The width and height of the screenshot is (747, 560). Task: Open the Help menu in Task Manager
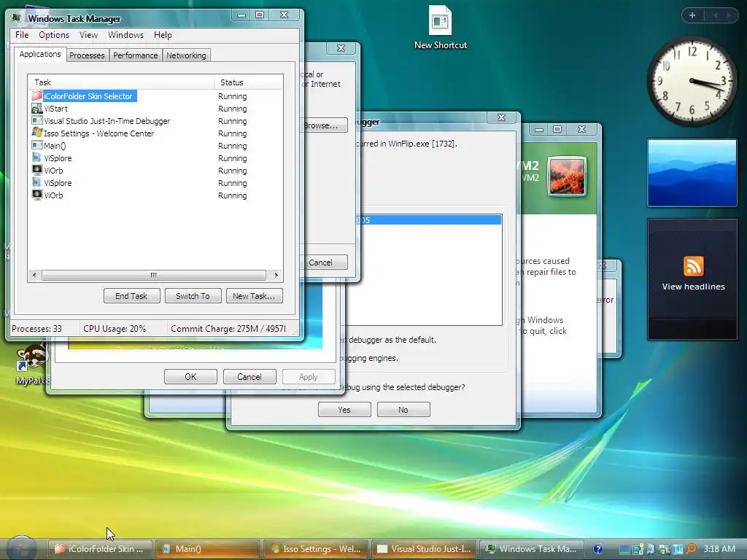(x=163, y=35)
